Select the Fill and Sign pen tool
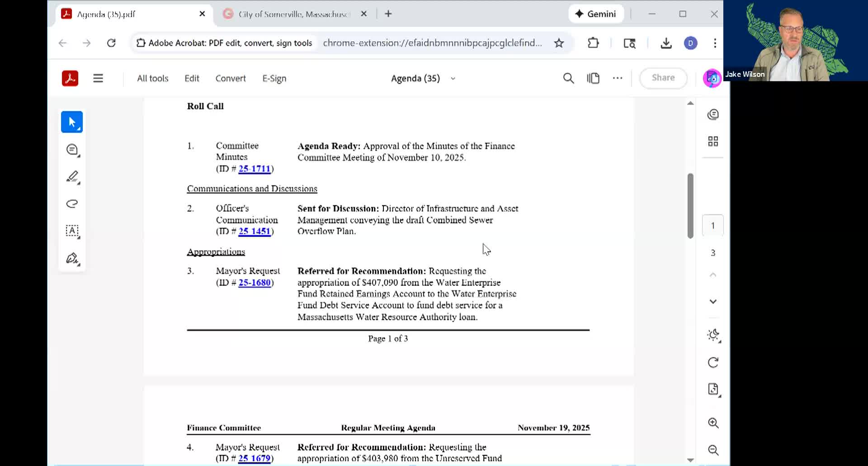 72,258
